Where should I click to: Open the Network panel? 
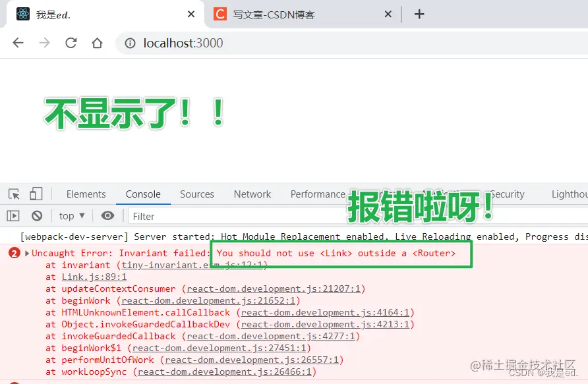pos(252,194)
